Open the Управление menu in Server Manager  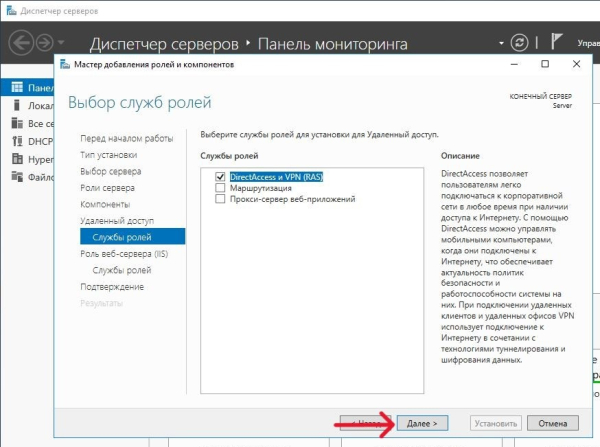click(589, 43)
